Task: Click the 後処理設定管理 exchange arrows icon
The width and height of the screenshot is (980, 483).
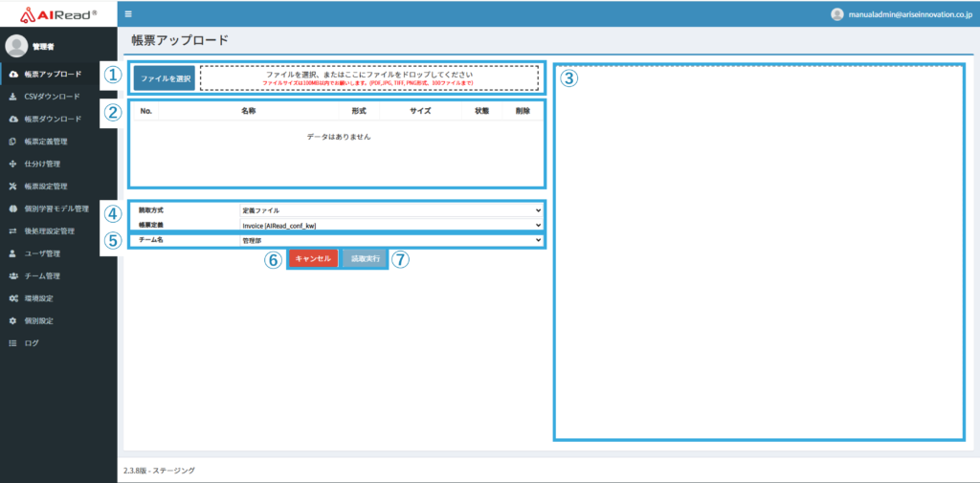Action: 12,231
